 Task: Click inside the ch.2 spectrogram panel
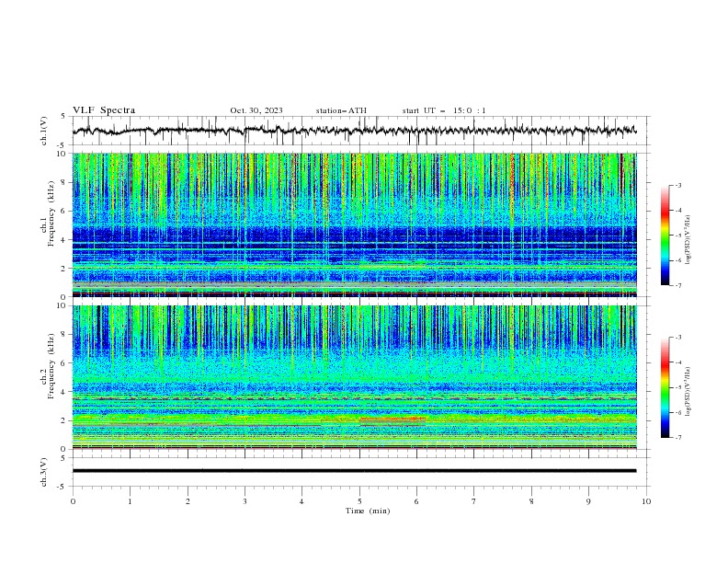tap(355, 377)
